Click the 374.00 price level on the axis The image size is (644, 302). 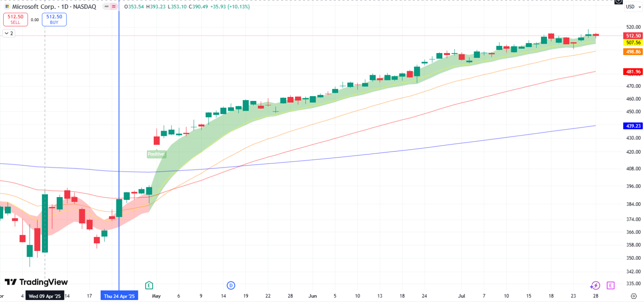(x=633, y=219)
